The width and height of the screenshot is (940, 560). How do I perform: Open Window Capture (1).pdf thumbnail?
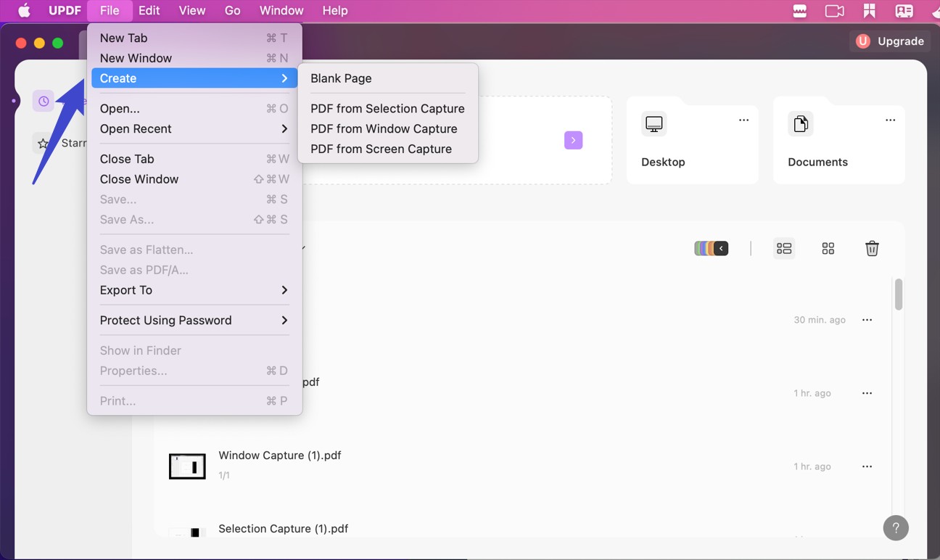pyautogui.click(x=188, y=466)
